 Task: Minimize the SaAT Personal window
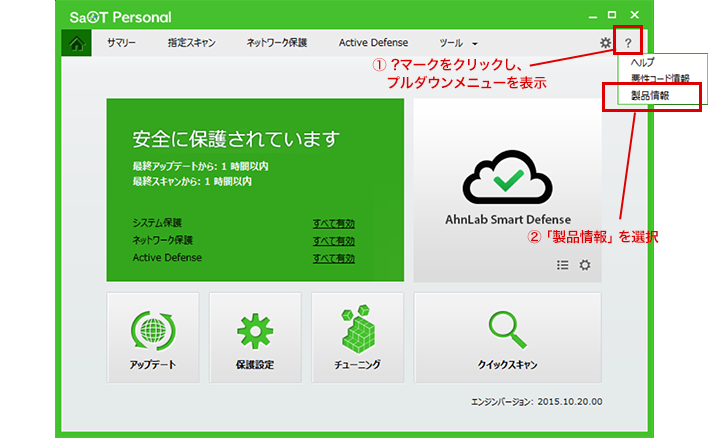tap(593, 16)
